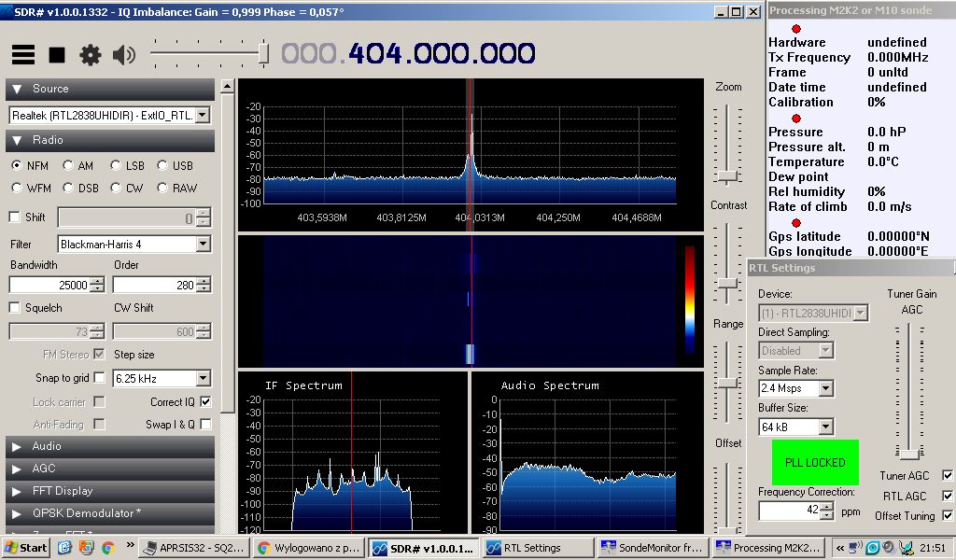Adjust the audio volume slider

click(263, 53)
